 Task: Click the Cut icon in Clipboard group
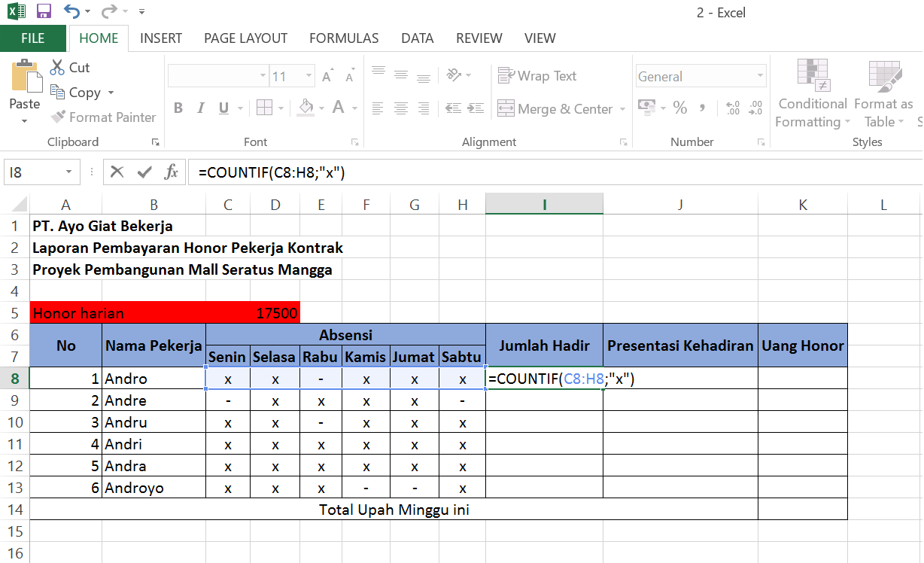pos(68,67)
